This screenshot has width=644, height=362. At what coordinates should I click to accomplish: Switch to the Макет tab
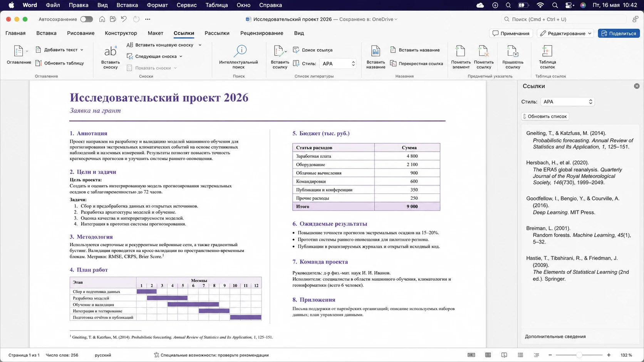point(155,33)
